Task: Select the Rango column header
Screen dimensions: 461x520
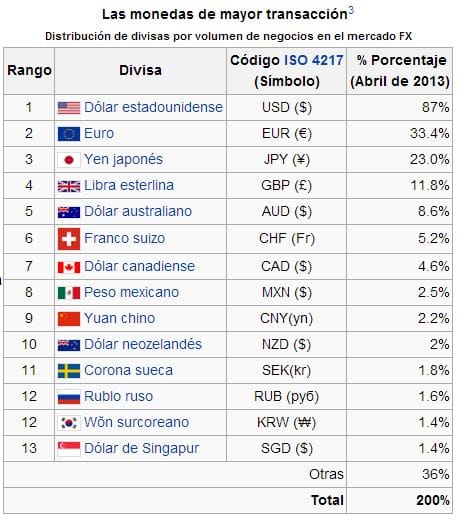Action: click(29, 71)
